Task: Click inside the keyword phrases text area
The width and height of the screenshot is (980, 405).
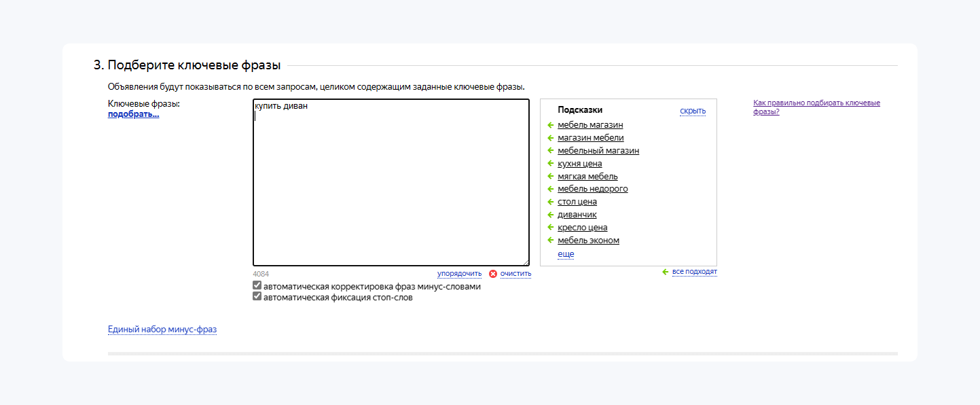Action: point(391,183)
